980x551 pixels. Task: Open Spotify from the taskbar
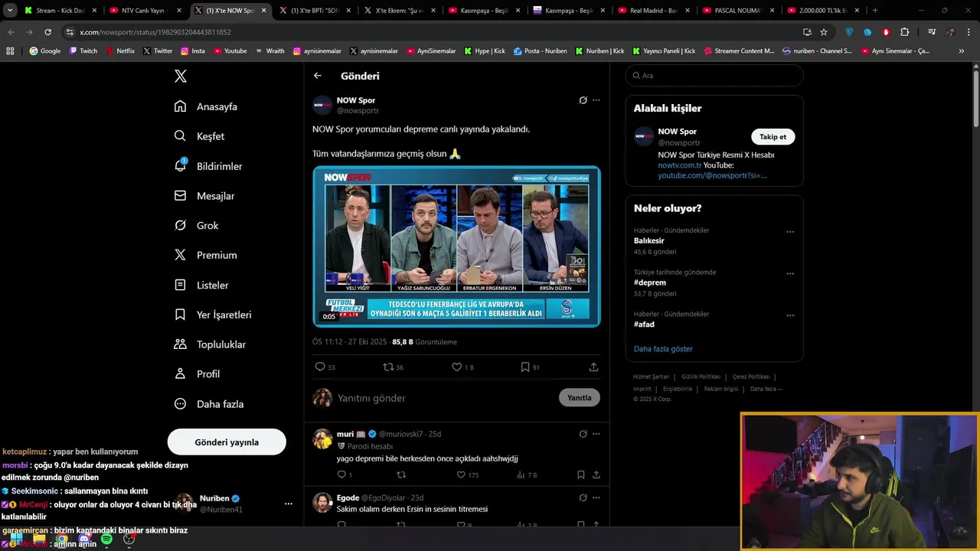click(x=106, y=540)
